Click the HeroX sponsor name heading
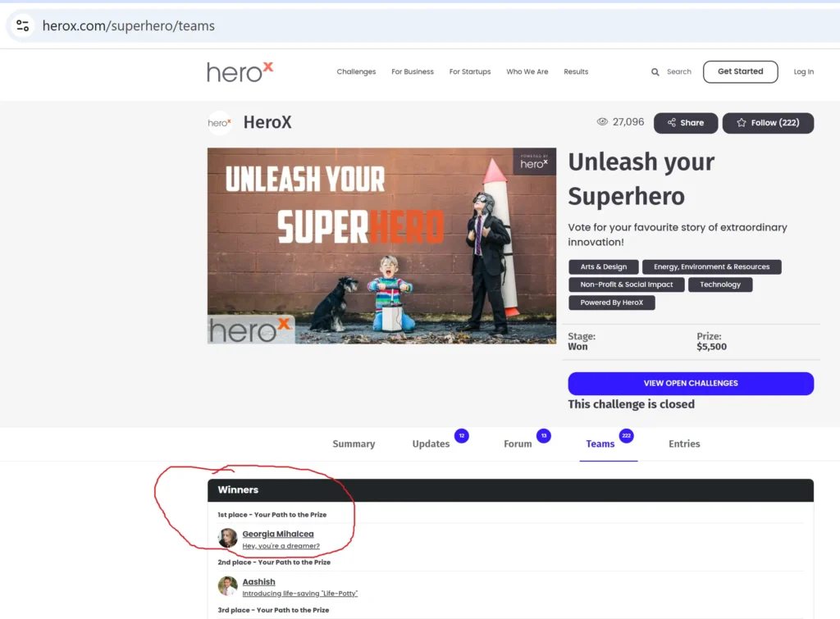Image resolution: width=840 pixels, height=619 pixels. pos(267,123)
